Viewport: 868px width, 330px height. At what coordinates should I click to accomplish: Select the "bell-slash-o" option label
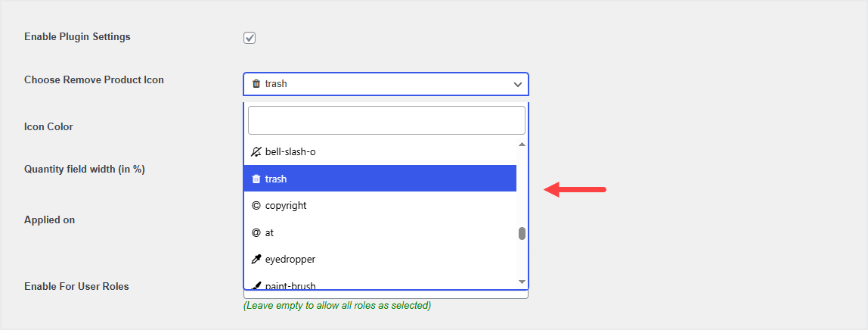click(290, 152)
